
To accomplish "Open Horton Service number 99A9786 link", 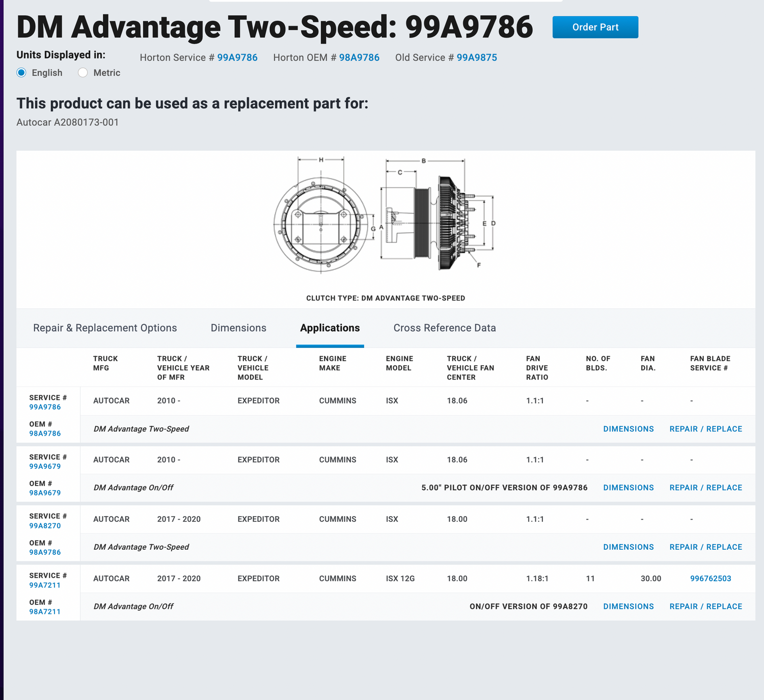I will (x=237, y=58).
